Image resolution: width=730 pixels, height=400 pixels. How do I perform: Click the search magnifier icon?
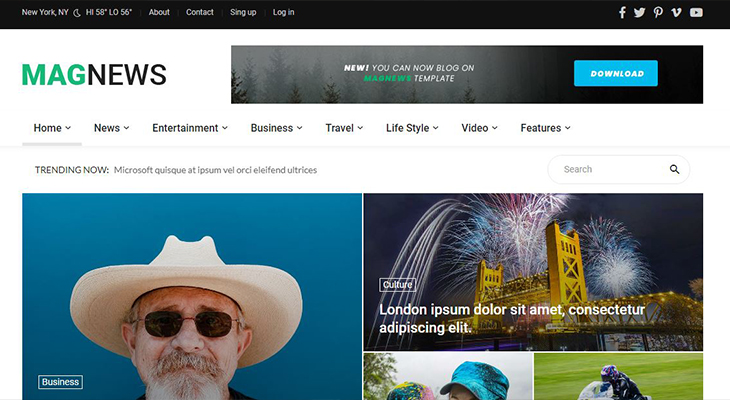pos(675,170)
